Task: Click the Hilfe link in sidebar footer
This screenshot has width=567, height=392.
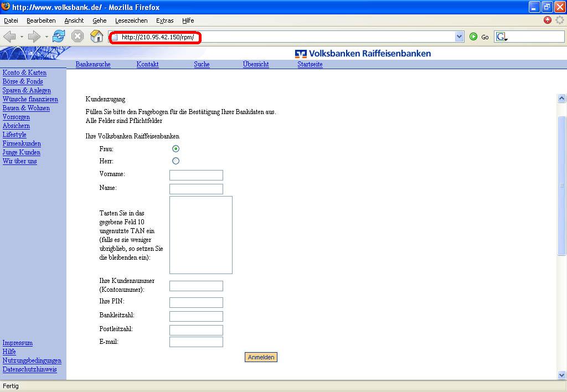Action: pyautogui.click(x=9, y=352)
